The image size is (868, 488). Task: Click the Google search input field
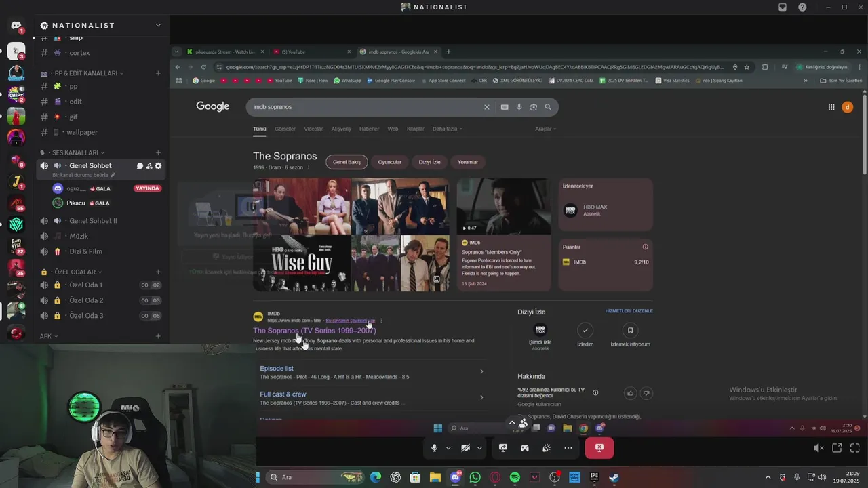tap(366, 107)
